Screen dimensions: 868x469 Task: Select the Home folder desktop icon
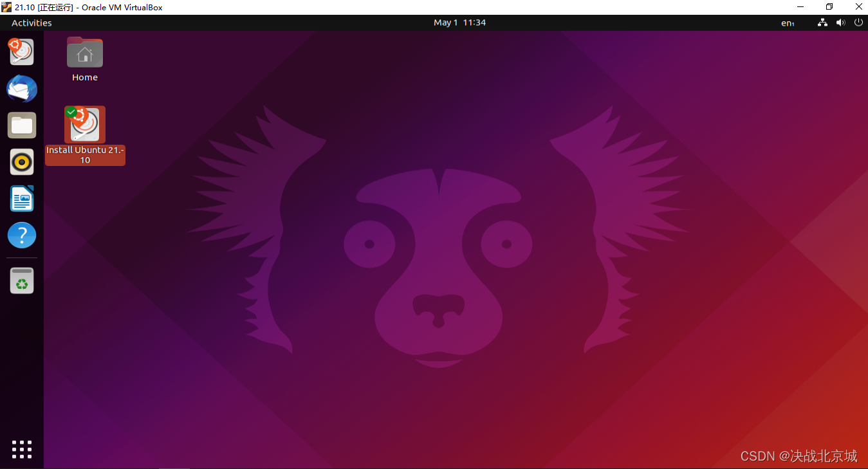[85, 52]
